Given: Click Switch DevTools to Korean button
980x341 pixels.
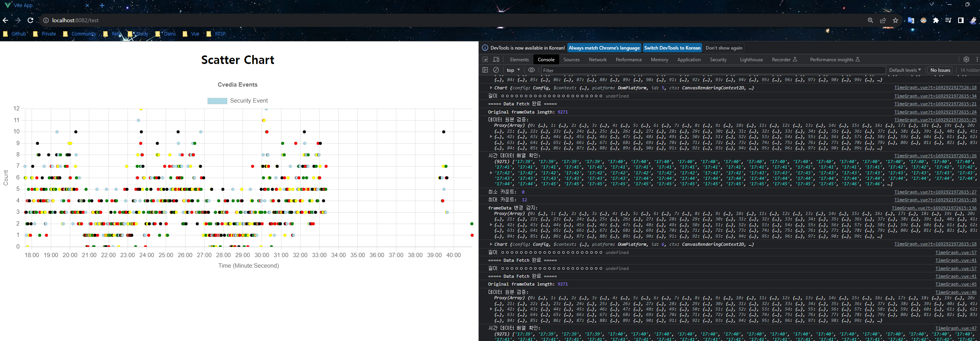Looking at the screenshot, I should tap(672, 48).
